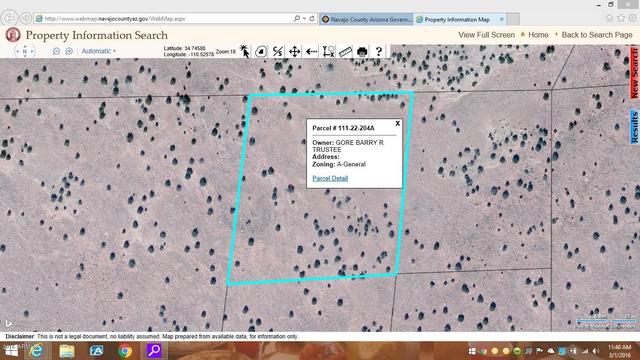This screenshot has width=640, height=360.
Task: Select the ruler measure tool
Action: [x=345, y=51]
